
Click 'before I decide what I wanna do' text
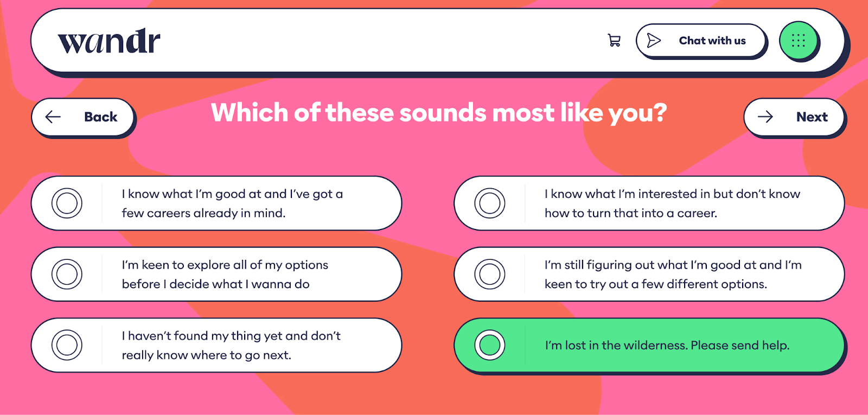215,284
